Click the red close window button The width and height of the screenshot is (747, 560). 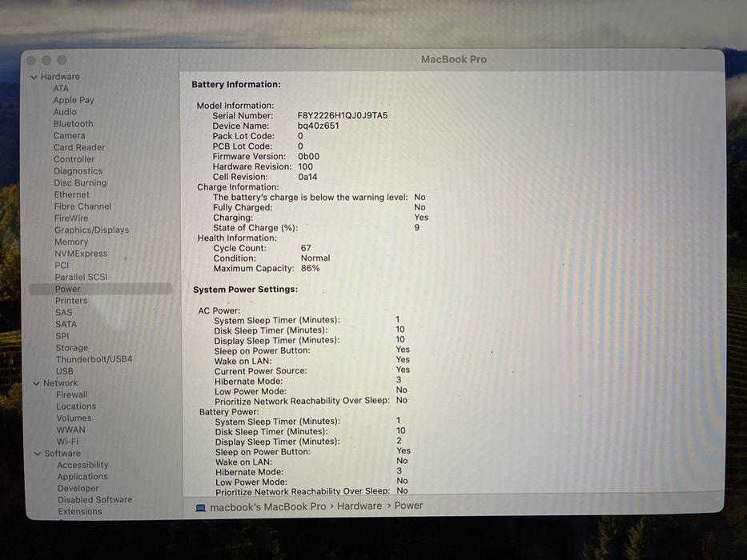(31, 61)
